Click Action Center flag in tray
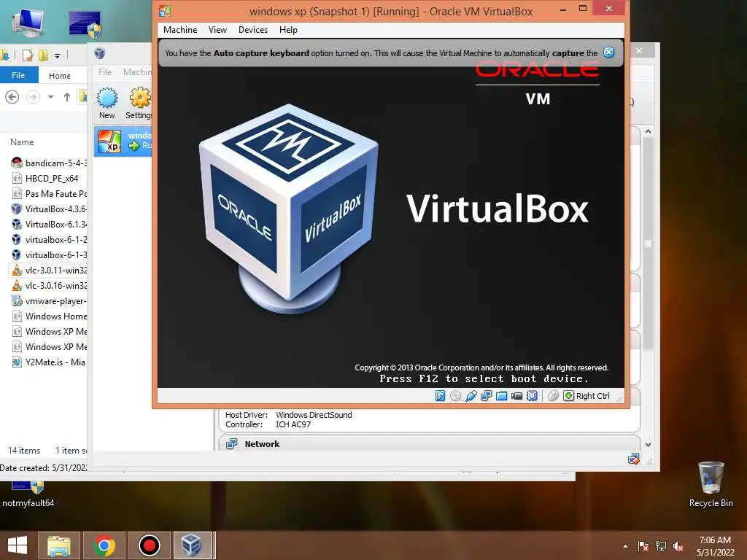The width and height of the screenshot is (747, 560). click(643, 546)
